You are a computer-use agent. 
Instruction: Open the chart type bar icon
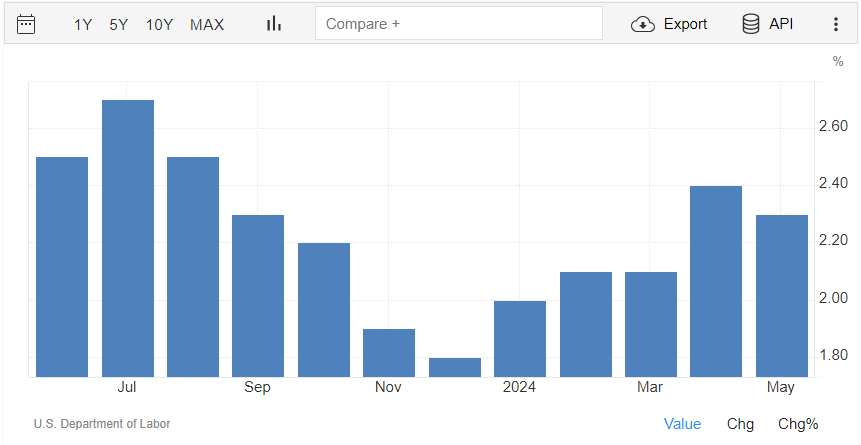pos(273,24)
